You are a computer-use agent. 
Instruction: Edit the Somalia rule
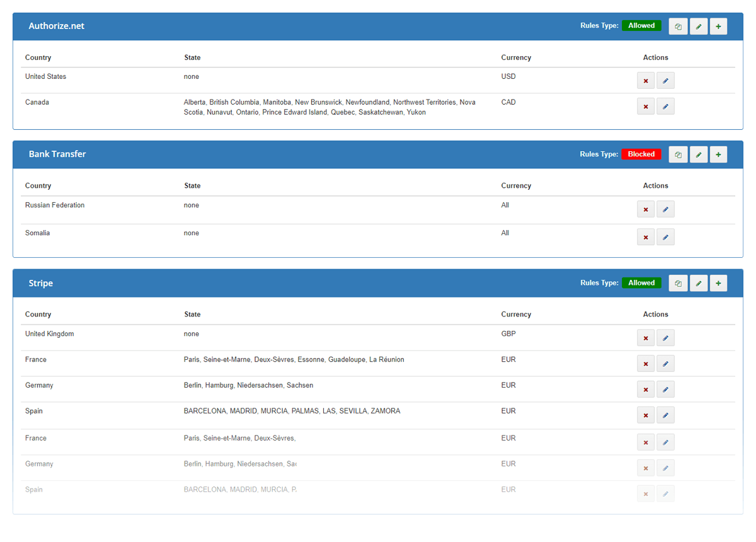tap(665, 237)
